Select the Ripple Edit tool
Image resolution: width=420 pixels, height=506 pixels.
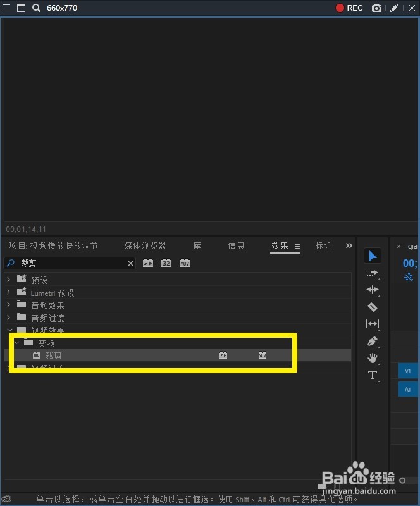(372, 290)
